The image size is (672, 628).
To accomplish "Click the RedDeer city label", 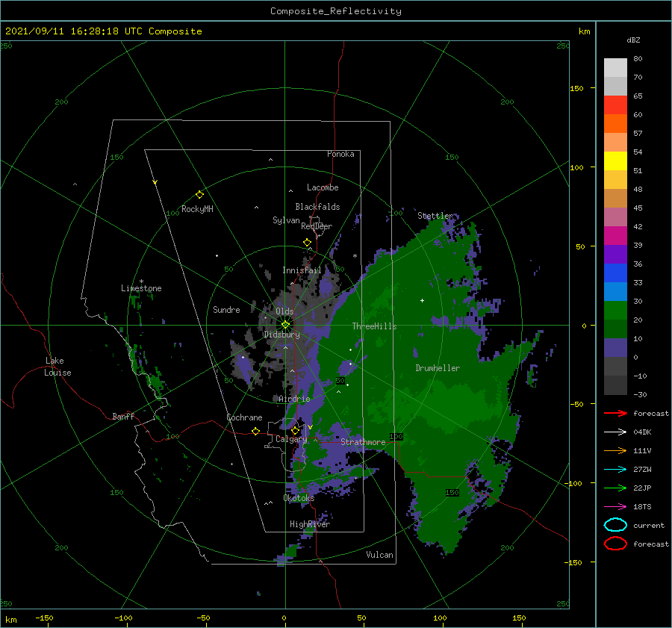I will pos(317,226).
